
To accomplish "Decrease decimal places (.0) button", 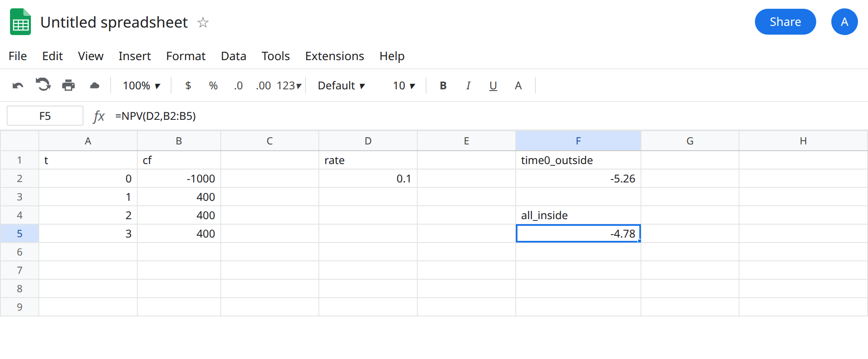I will pyautogui.click(x=238, y=86).
